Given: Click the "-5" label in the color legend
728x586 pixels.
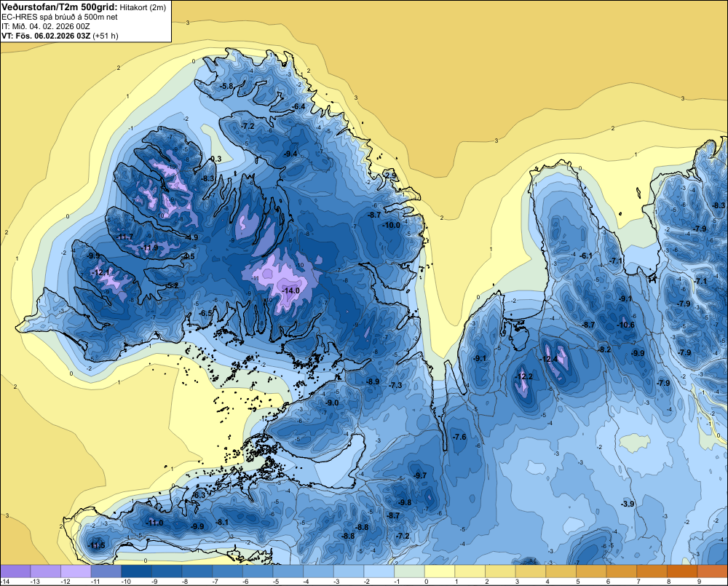Looking at the screenshot, I should tap(277, 582).
